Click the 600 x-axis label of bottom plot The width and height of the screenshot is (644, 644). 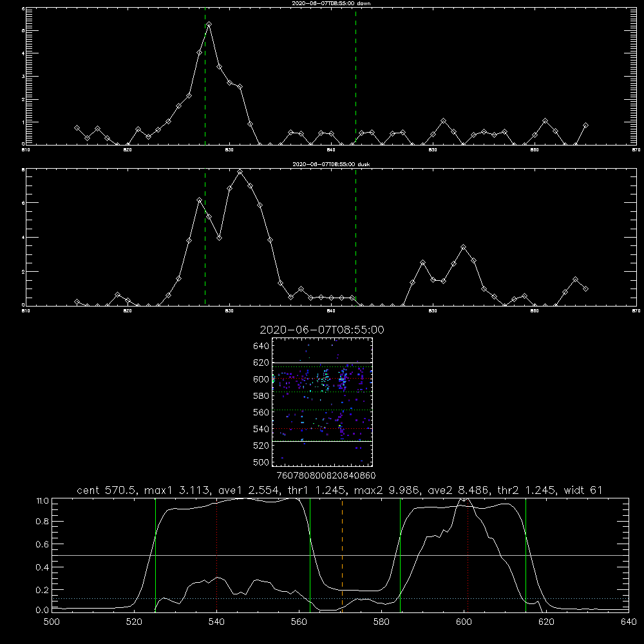pos(464,622)
